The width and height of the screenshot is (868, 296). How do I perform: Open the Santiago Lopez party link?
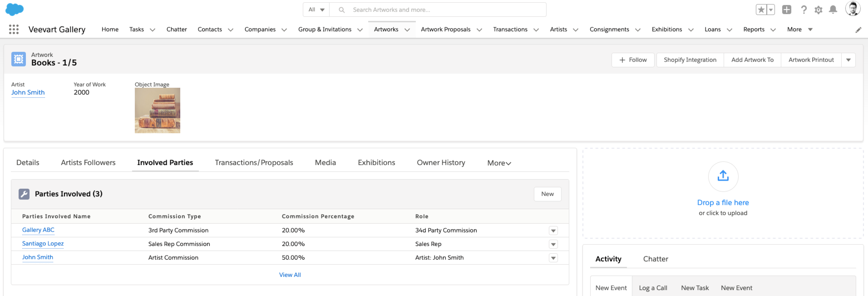[x=43, y=244]
